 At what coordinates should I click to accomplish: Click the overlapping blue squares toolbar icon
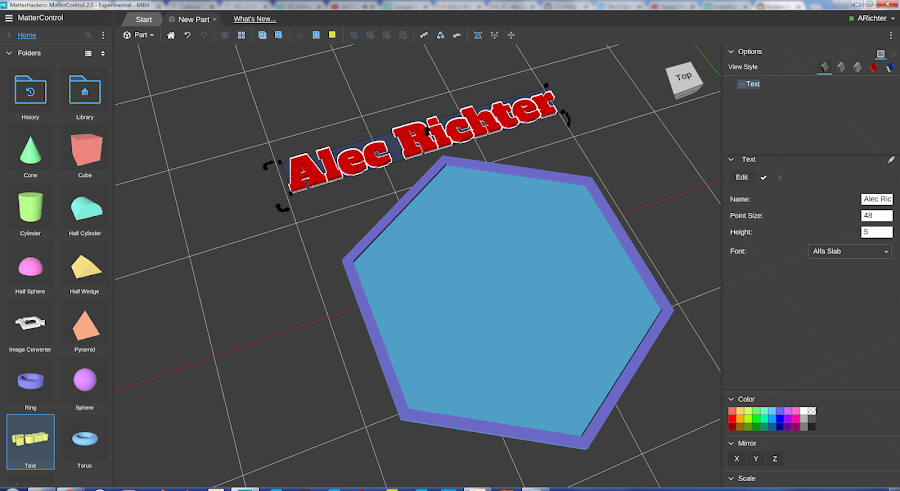(x=262, y=35)
